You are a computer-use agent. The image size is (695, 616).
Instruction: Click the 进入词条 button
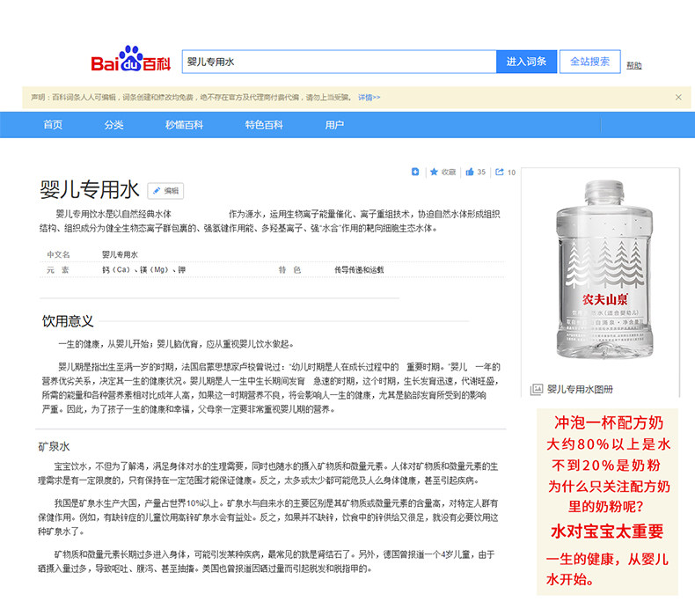pos(526,62)
